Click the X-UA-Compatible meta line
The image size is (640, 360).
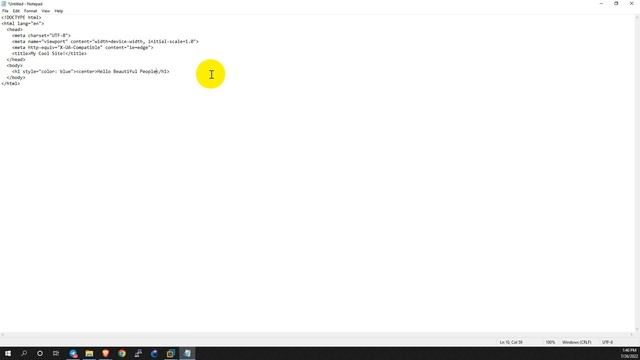click(82, 47)
